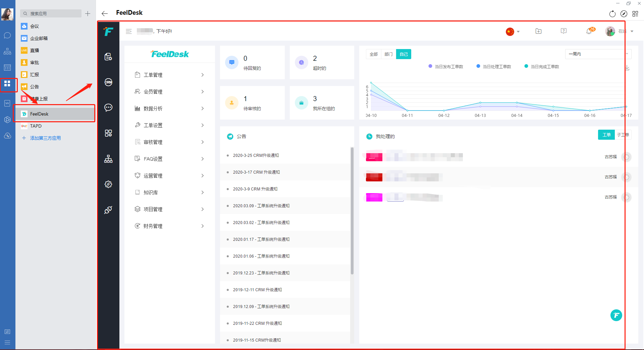Screen dimensions: 644x350
Task: Open the organization chart sidebar icon
Action: (108, 159)
